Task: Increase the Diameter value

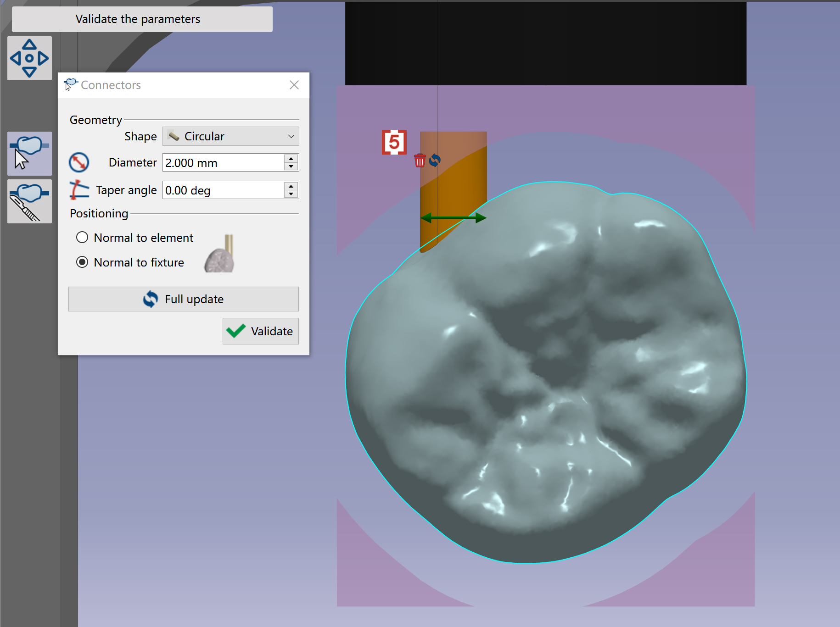Action: pos(291,158)
